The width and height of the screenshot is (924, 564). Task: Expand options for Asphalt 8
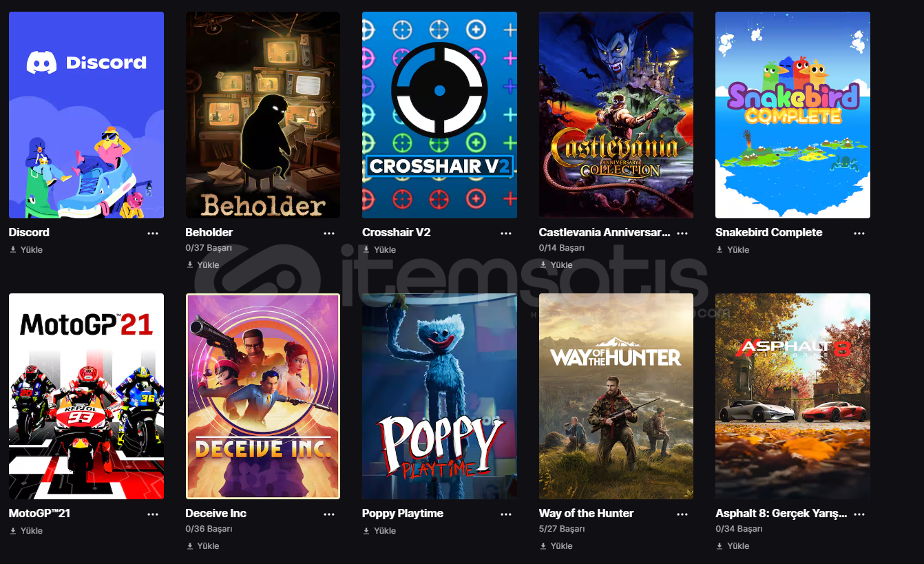(x=859, y=514)
